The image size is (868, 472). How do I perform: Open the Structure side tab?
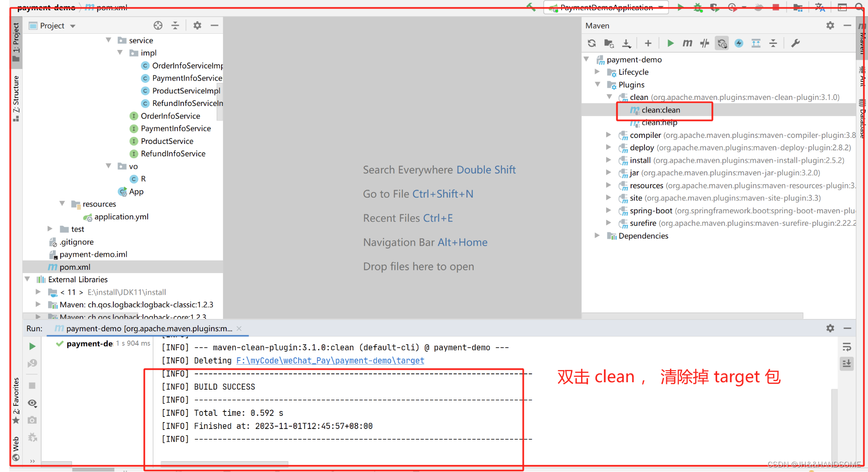[x=16, y=98]
